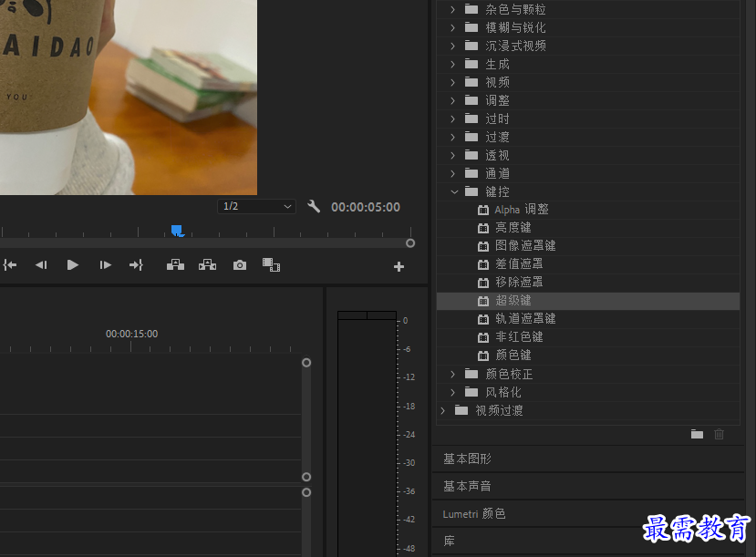Expand the 颜色校正 folder

pyautogui.click(x=452, y=374)
